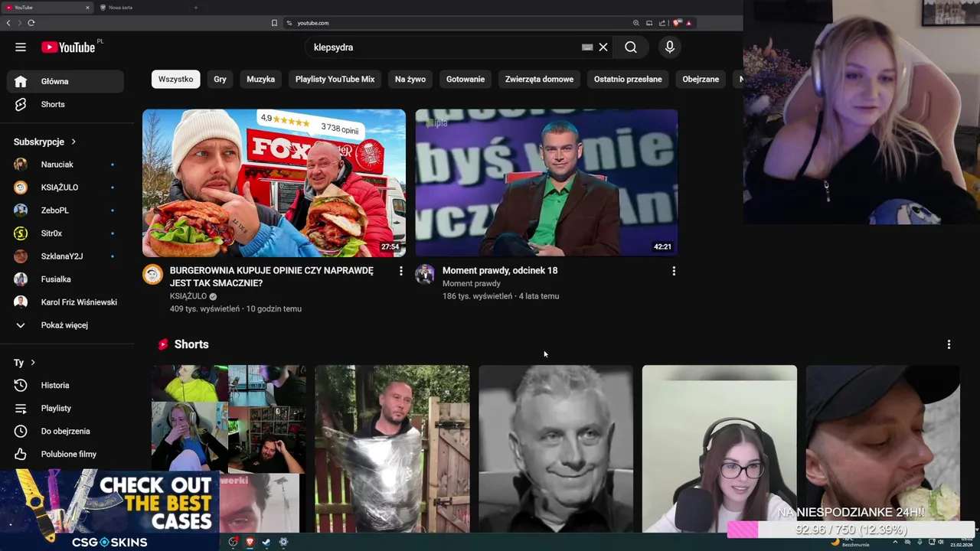The width and height of the screenshot is (980, 551).
Task: Open ZeboPL subscription
Action: (x=65, y=210)
